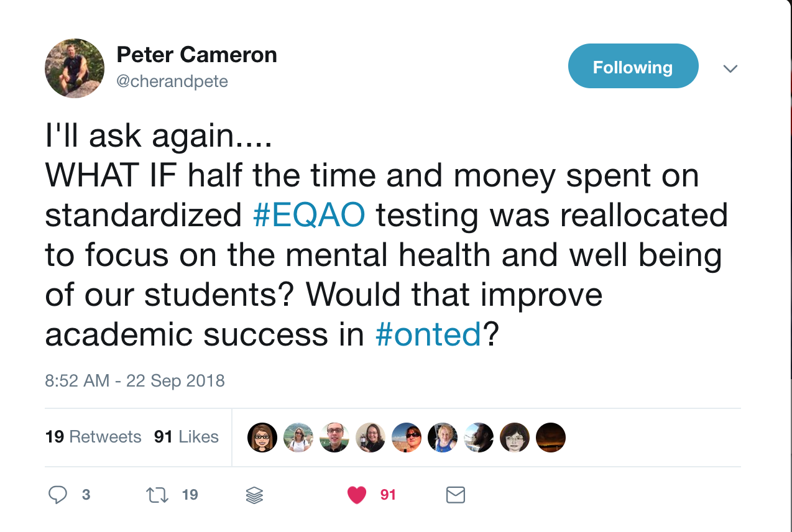View the list of 19 Retweets

tap(93, 437)
